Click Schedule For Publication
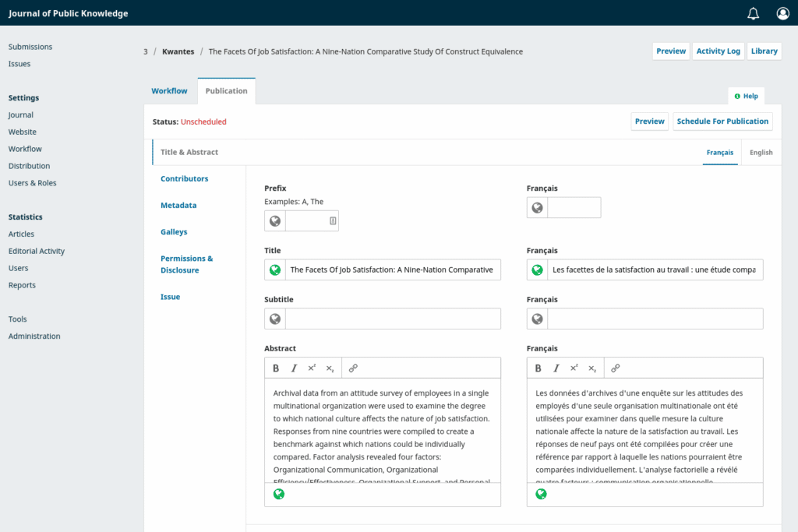The width and height of the screenshot is (798, 532). tap(724, 122)
